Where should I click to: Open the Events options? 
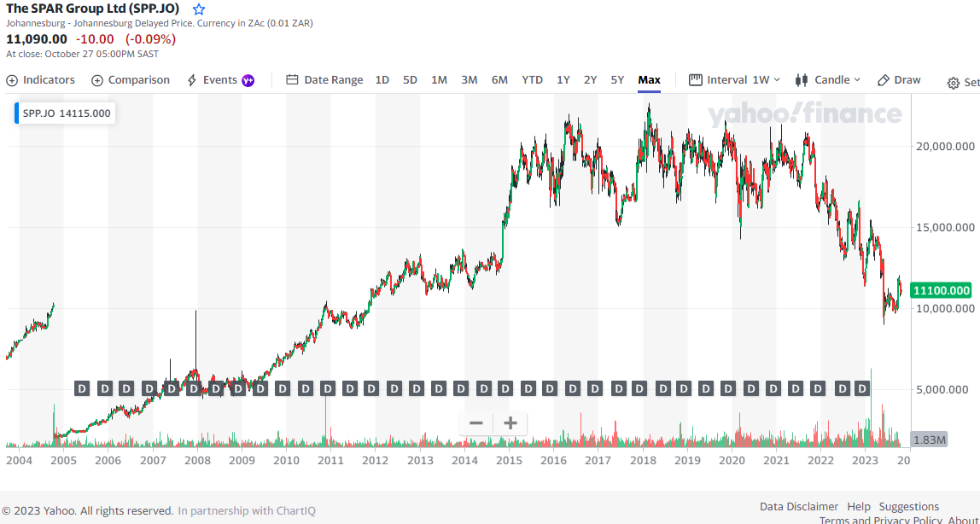pos(220,80)
